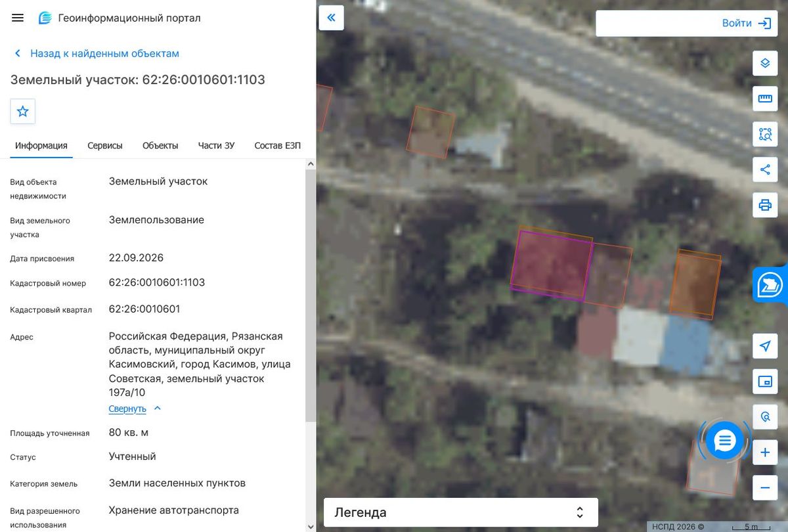Switch to the Части ЗУ tab
This screenshot has height=532, width=788.
tap(216, 146)
